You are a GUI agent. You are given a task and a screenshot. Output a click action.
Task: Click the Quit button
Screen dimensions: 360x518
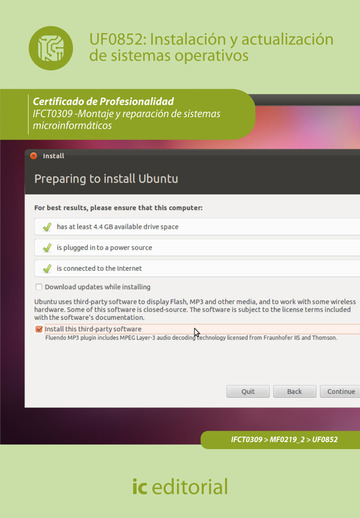pos(248,391)
